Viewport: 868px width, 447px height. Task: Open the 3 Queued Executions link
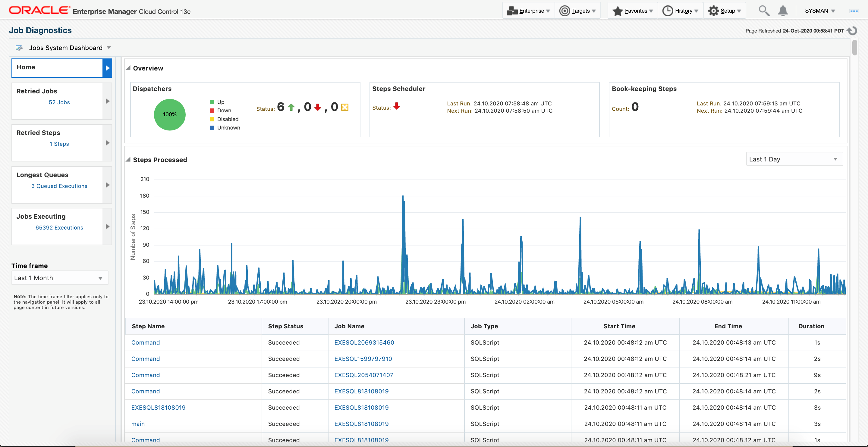pyautogui.click(x=59, y=186)
